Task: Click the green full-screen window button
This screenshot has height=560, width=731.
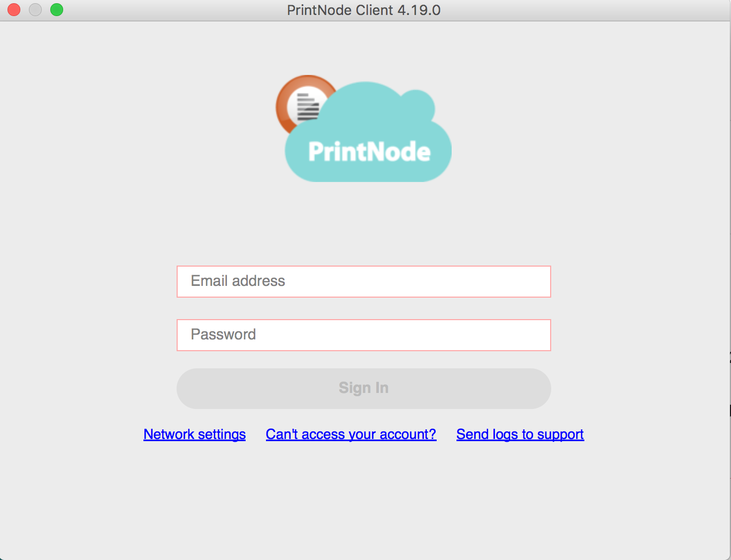Action: pyautogui.click(x=57, y=10)
